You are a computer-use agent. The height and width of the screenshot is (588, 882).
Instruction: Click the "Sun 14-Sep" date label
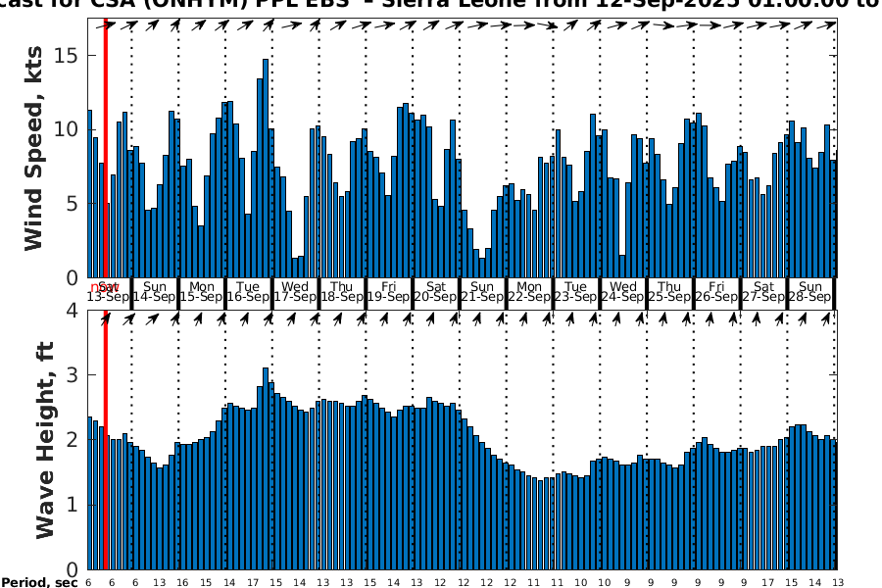155,291
